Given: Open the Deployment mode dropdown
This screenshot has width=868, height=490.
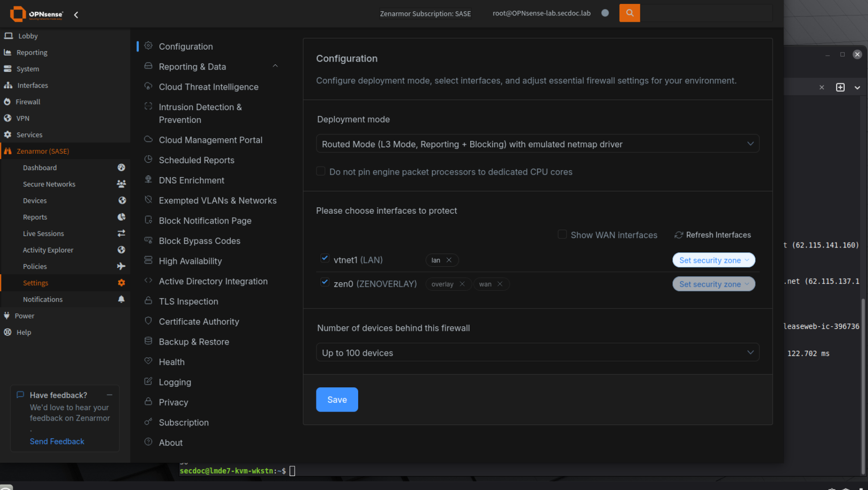Looking at the screenshot, I should coord(538,144).
